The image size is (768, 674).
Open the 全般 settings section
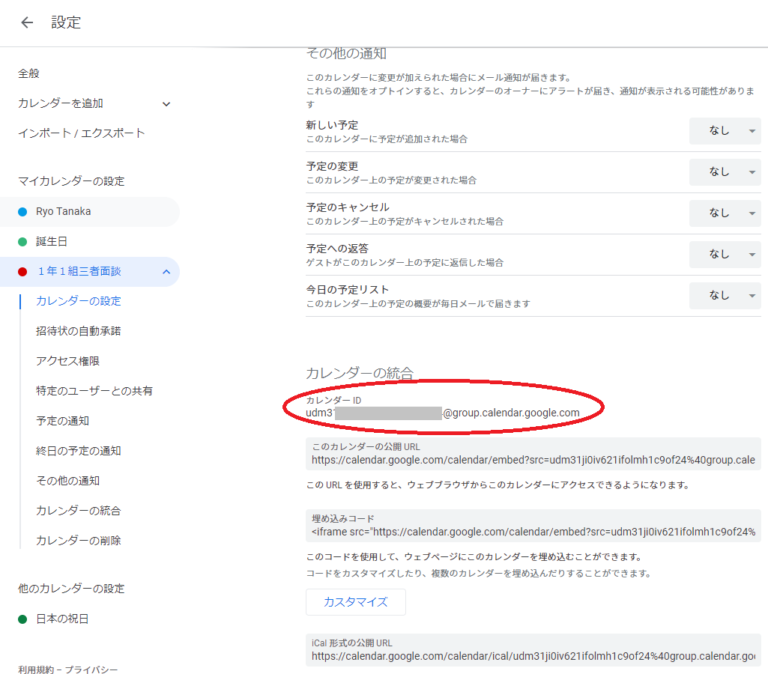[29, 73]
